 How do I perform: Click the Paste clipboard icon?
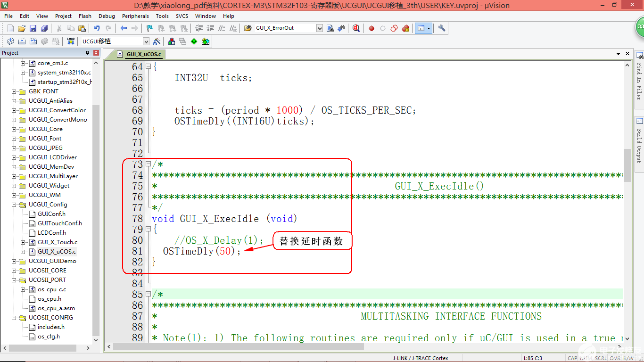coord(82,28)
